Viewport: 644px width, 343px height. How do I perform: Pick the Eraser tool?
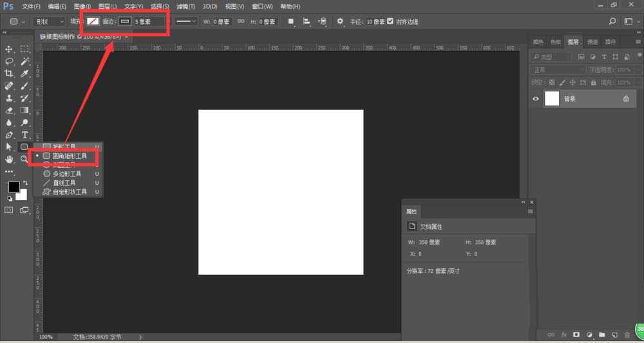pos(10,110)
